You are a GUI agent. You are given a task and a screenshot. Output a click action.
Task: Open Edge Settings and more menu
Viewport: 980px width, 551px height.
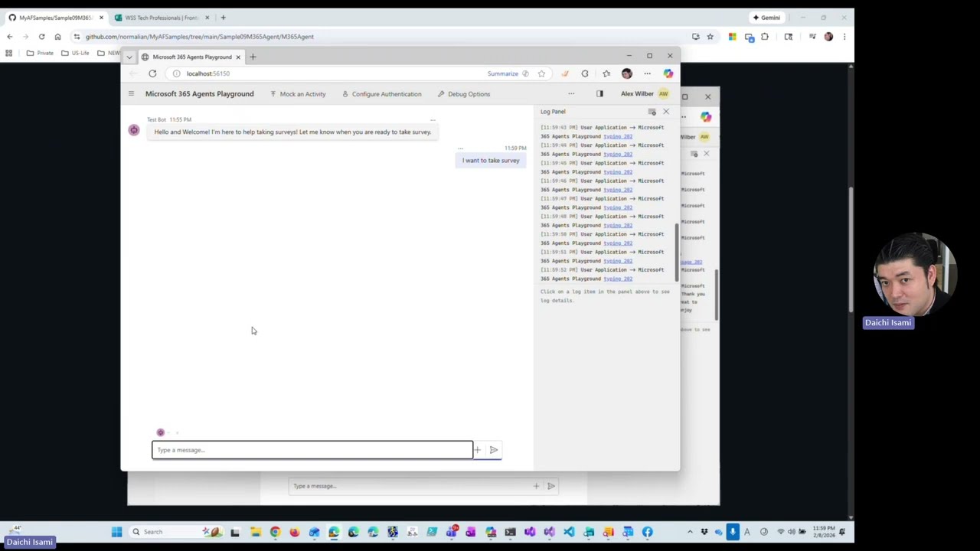tap(648, 73)
